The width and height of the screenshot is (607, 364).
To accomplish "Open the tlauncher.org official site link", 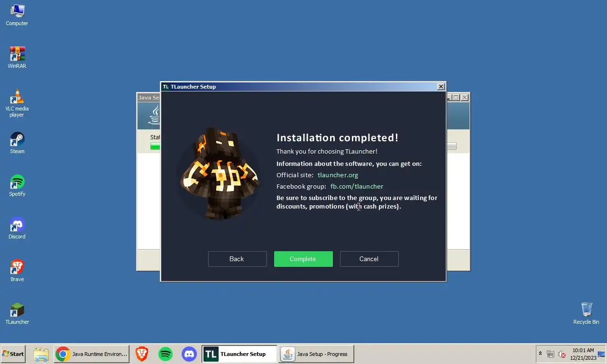I will 338,175.
